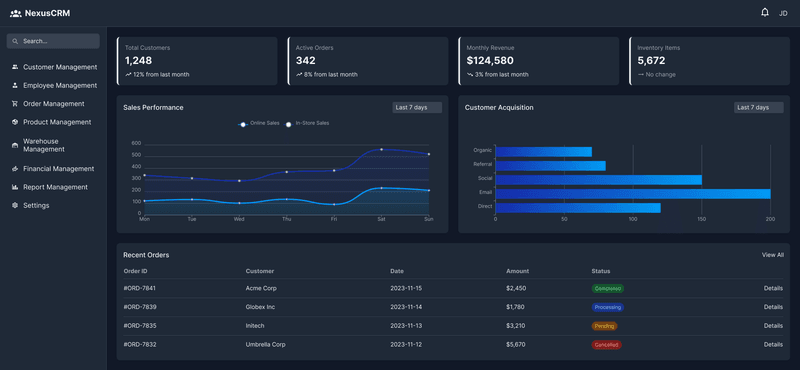800x370 pixels.
Task: Open Details for order #ORD-7841
Action: 773,288
